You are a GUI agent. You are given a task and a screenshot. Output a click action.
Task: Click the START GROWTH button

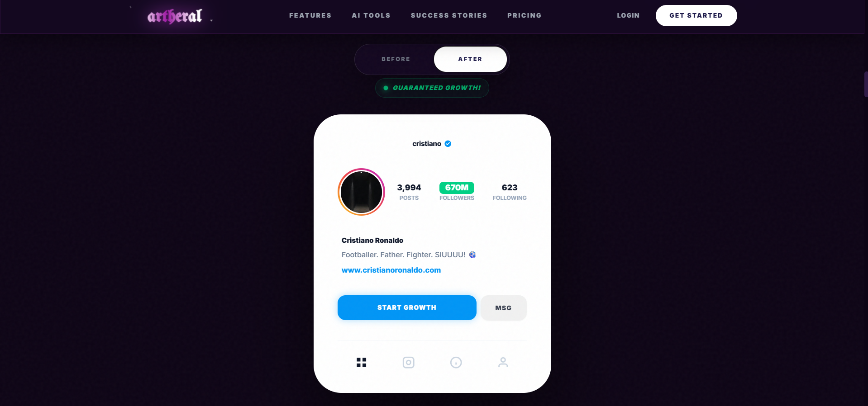(x=407, y=307)
